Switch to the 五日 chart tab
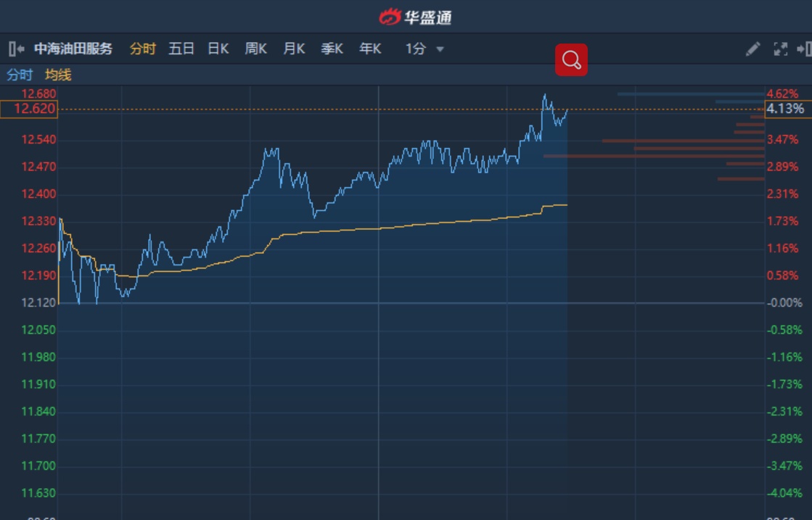 (x=181, y=49)
